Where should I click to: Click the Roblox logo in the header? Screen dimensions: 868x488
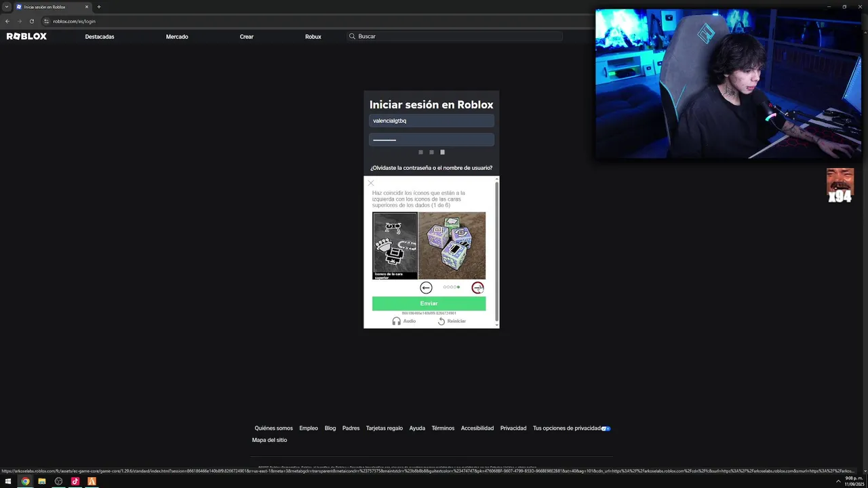coord(26,37)
